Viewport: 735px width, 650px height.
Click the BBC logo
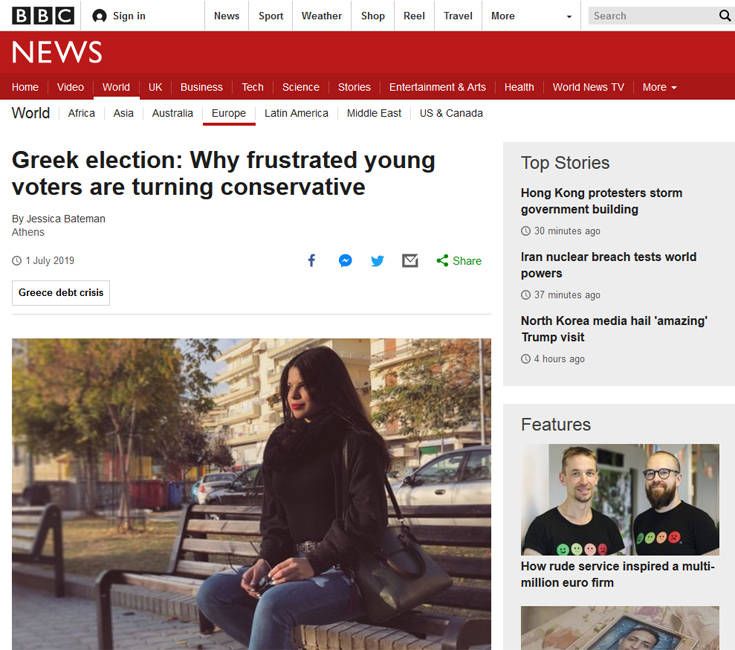point(43,15)
